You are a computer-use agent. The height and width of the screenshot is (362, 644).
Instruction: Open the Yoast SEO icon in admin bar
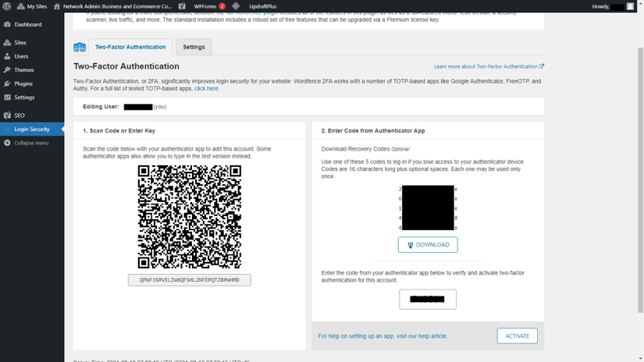[182, 6]
